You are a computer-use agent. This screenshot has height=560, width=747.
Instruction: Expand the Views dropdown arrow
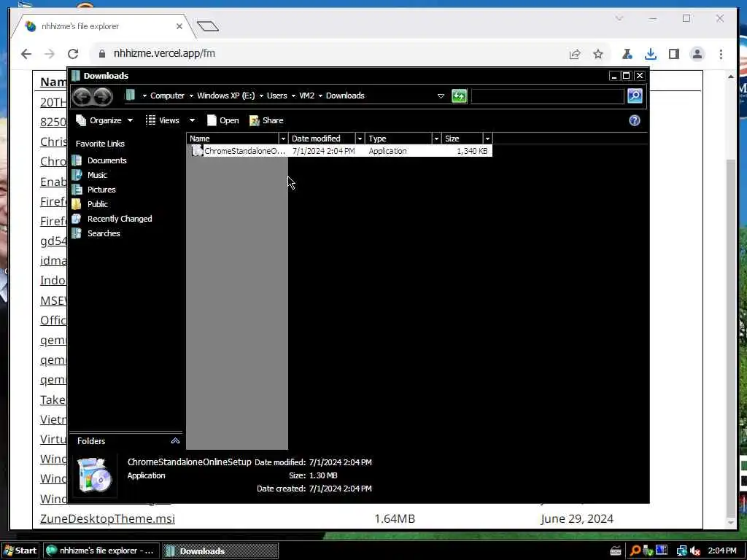tap(192, 120)
